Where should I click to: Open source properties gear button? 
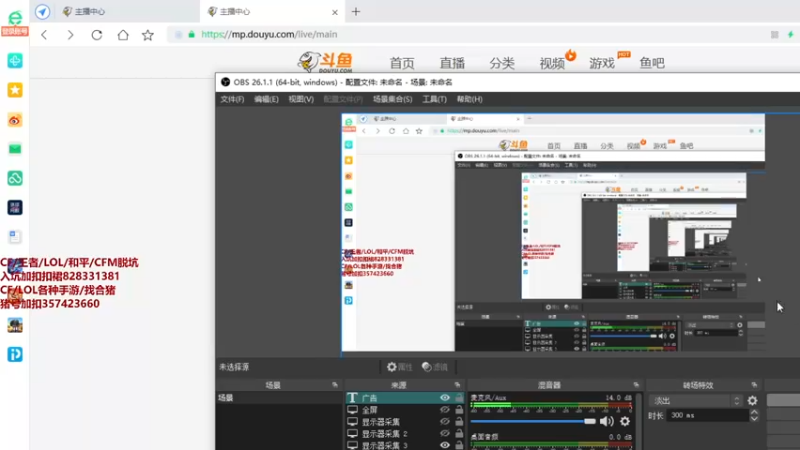[399, 367]
